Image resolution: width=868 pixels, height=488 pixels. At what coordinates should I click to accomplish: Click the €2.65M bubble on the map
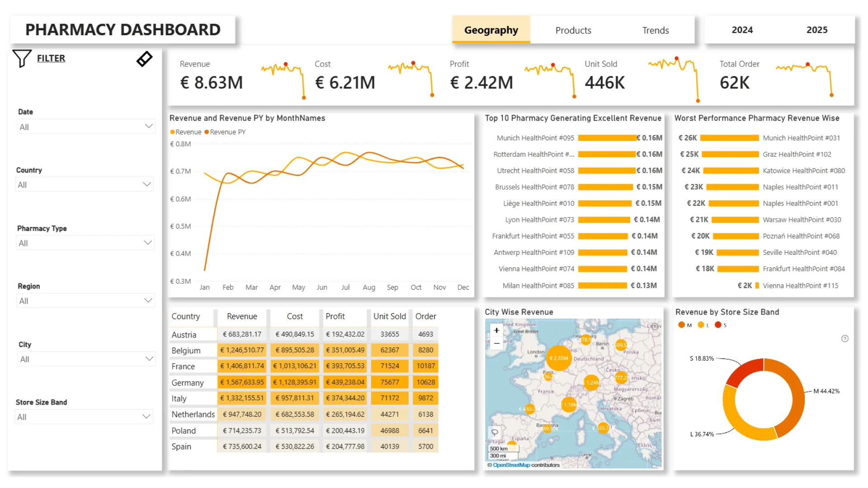click(x=559, y=358)
